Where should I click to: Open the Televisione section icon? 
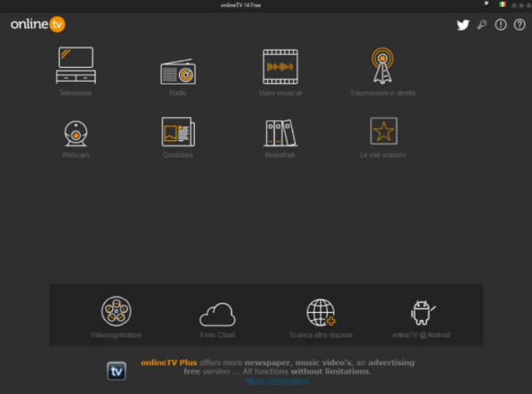point(76,65)
